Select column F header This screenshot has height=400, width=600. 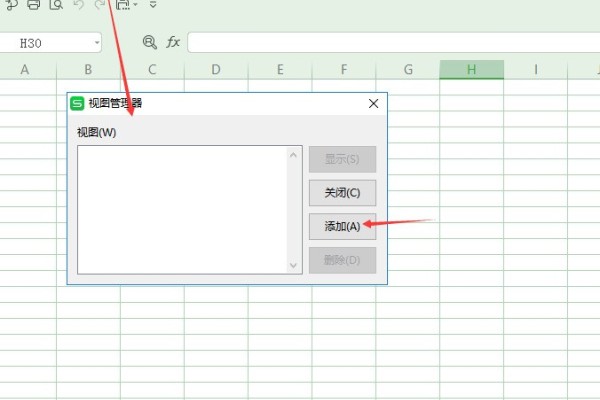click(344, 70)
